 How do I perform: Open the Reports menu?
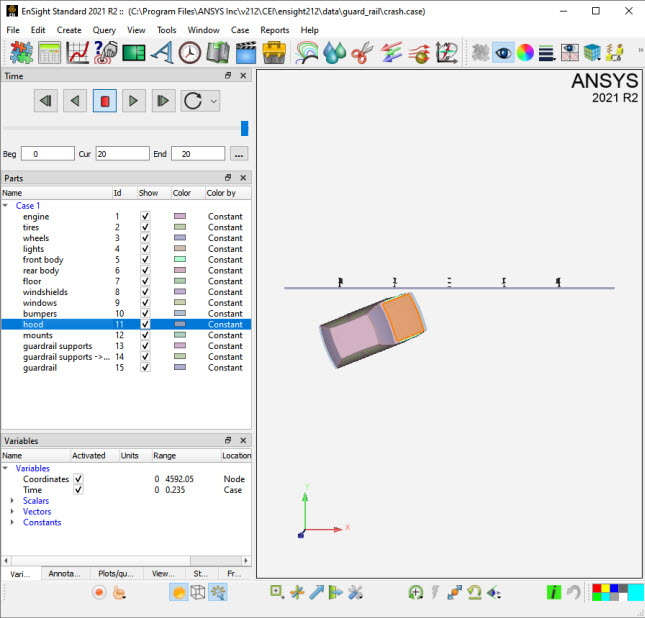point(275,30)
